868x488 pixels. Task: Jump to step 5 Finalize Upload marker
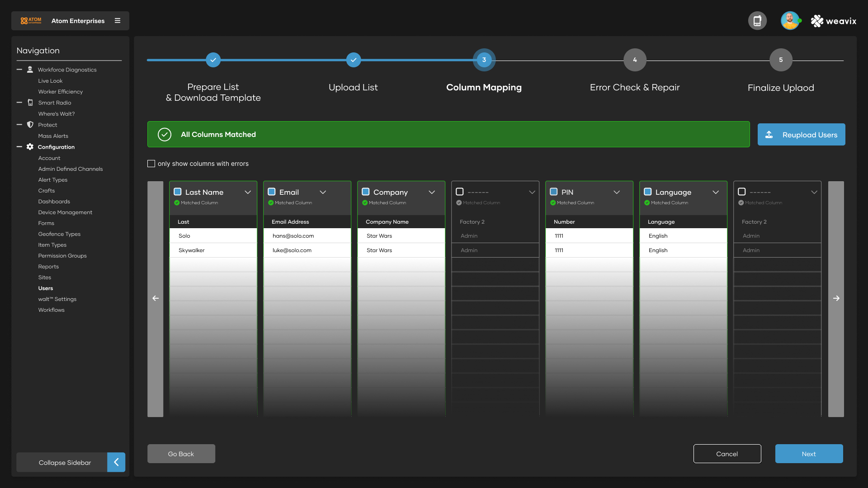click(x=781, y=60)
